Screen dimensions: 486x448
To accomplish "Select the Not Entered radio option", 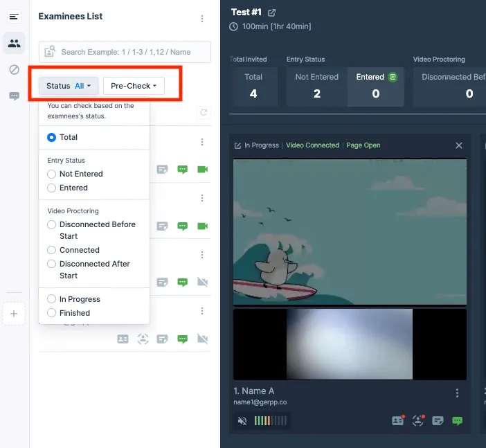I will [x=51, y=174].
